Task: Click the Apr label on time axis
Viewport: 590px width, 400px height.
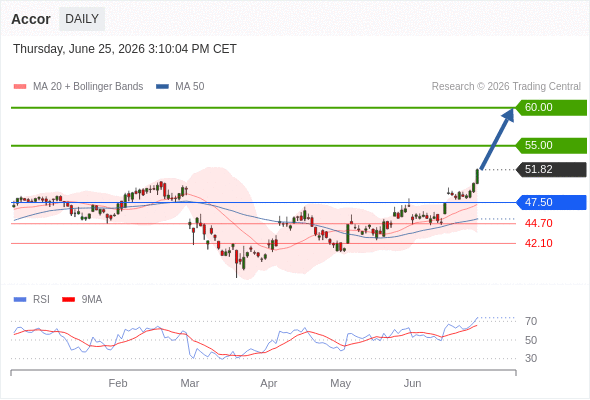Action: click(269, 383)
